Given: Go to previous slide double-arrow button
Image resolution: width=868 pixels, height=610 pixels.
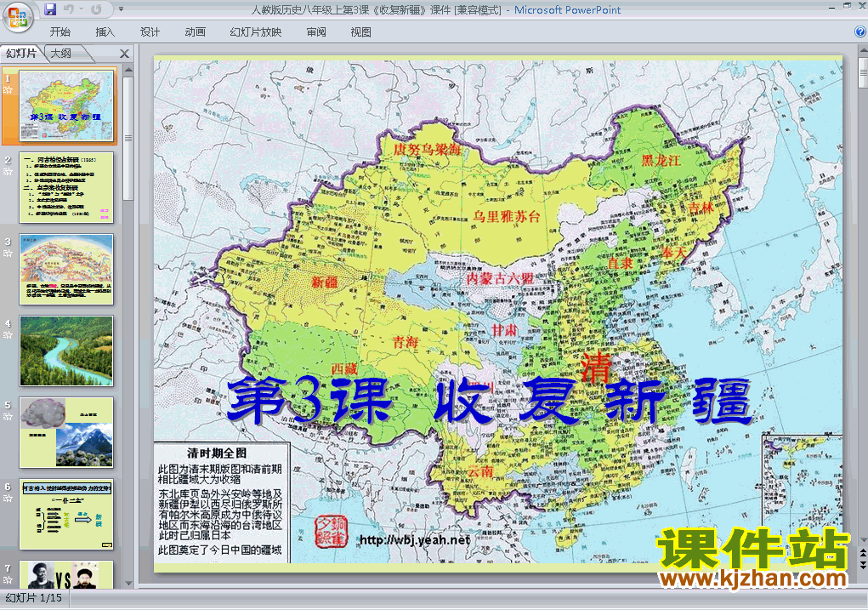Looking at the screenshot, I should click(863, 553).
